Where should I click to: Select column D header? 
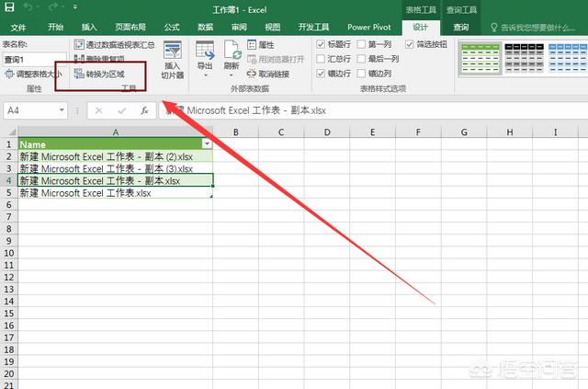(327, 132)
